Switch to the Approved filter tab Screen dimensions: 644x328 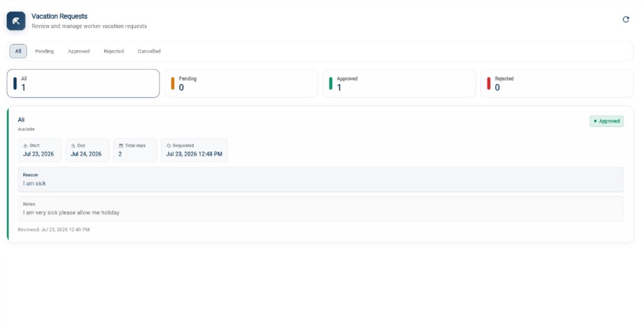point(79,51)
